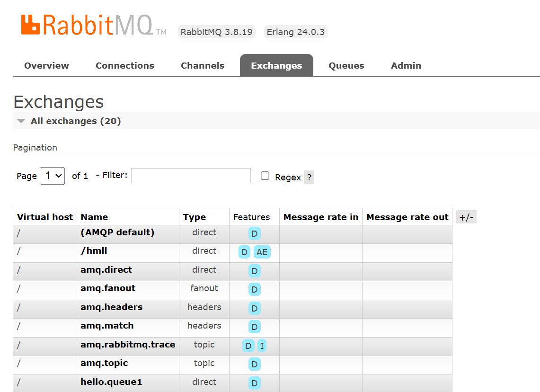
Task: Select the Exchanges tab
Action: click(276, 65)
